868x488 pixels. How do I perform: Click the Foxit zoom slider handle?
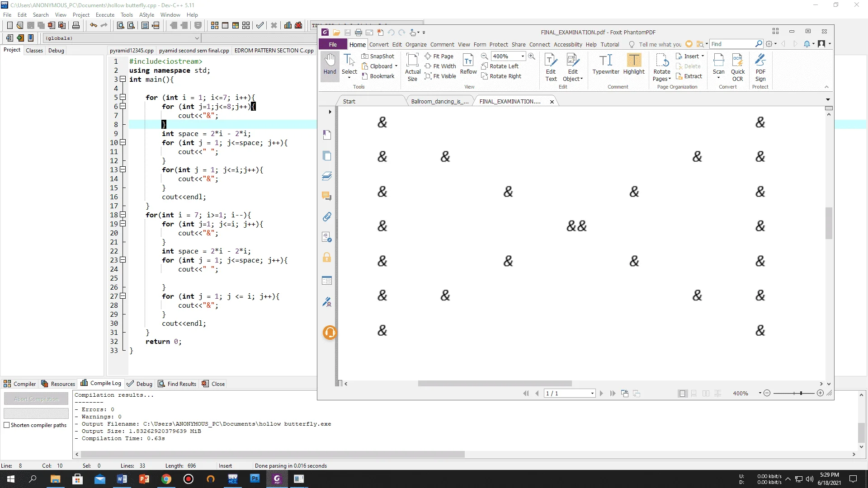coord(801,394)
